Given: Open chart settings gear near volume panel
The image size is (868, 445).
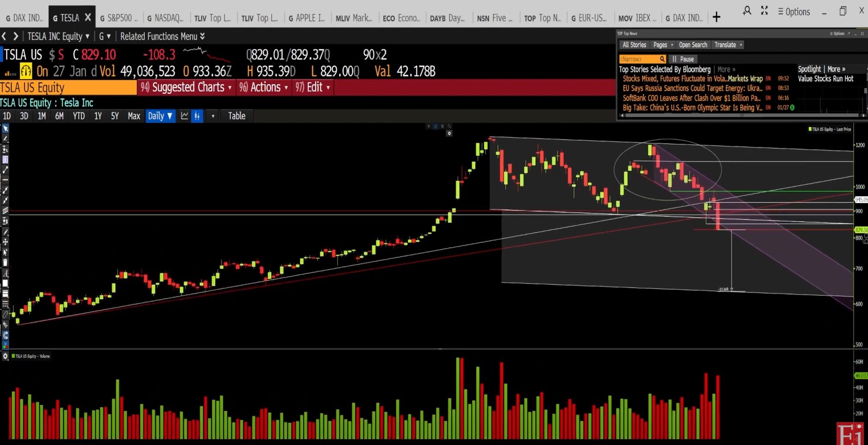Looking at the screenshot, I should click(5, 356).
